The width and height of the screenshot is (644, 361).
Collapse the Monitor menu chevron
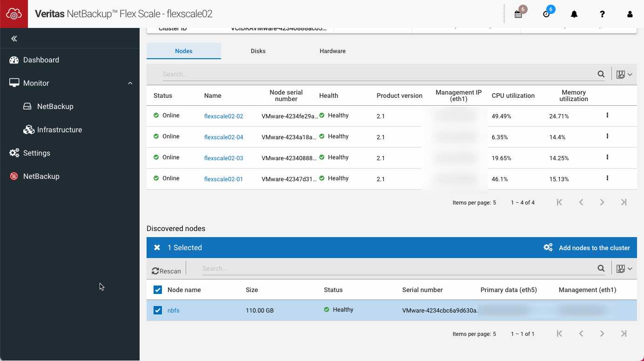[130, 83]
